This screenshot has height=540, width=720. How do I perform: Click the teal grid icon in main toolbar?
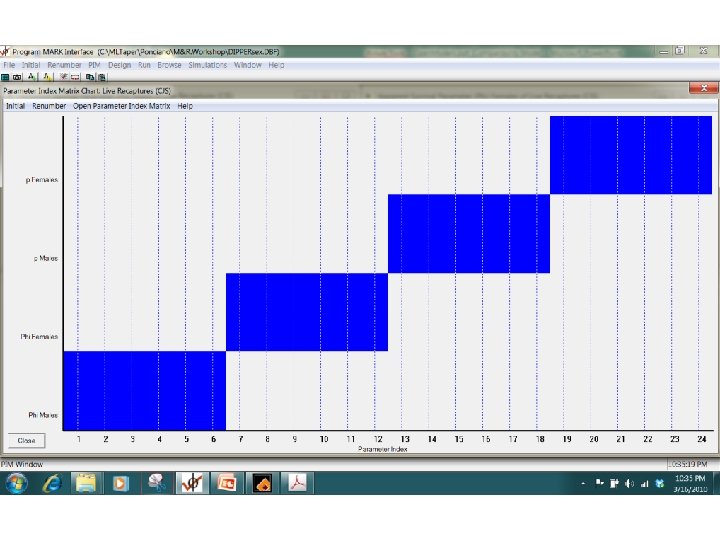(5, 77)
